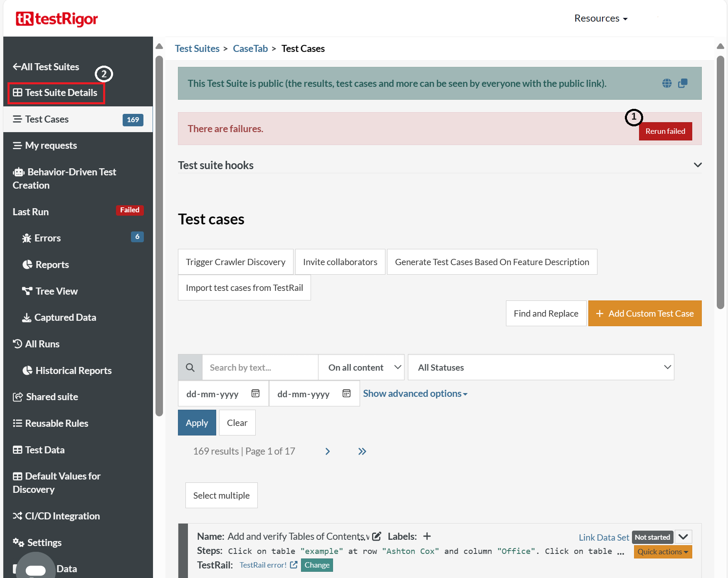Open the Quick actions dropdown
This screenshot has height=578, width=728.
pyautogui.click(x=662, y=552)
